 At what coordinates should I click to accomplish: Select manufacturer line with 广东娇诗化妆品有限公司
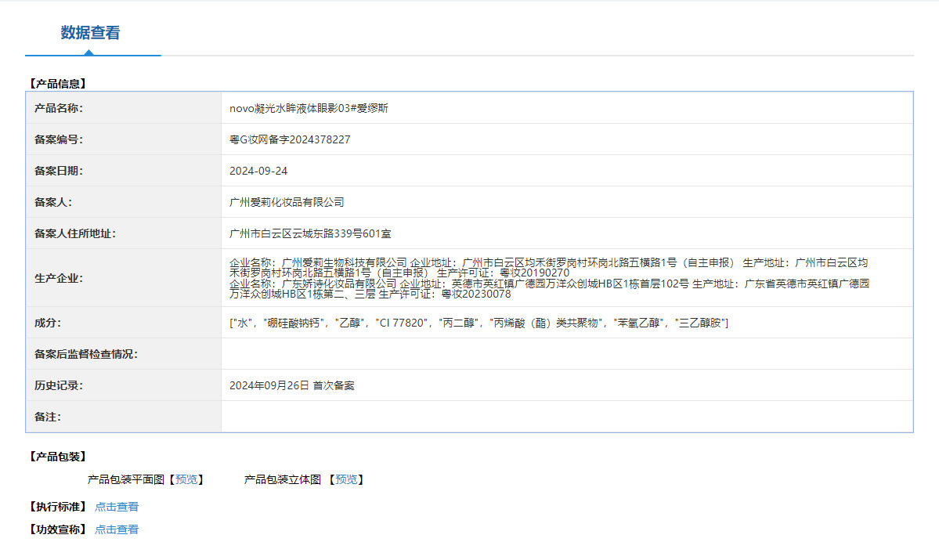point(549,289)
